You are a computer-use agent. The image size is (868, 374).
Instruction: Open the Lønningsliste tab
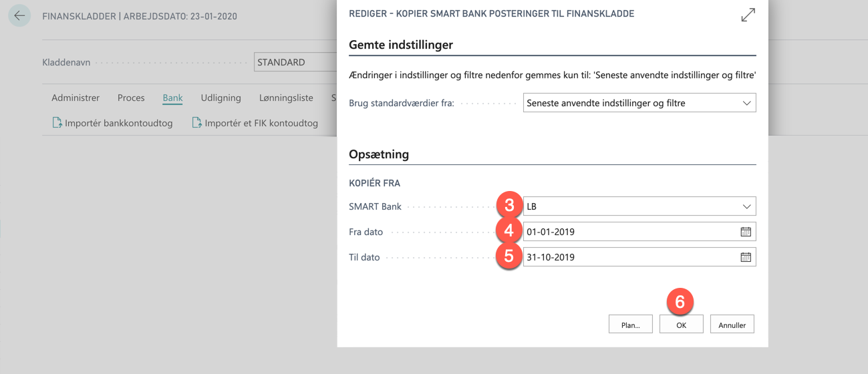tap(286, 98)
